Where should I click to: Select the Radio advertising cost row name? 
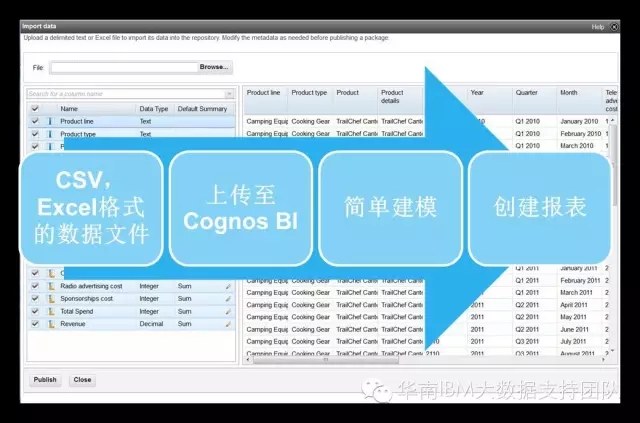pos(91,286)
